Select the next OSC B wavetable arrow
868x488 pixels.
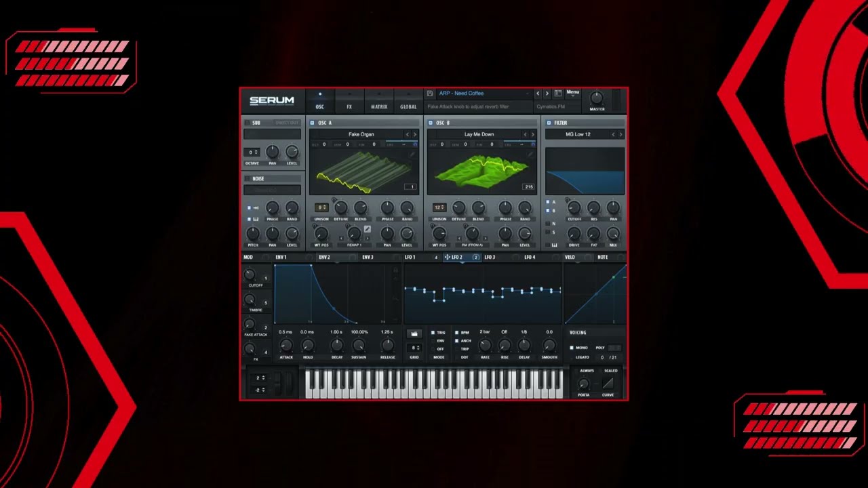click(x=532, y=134)
